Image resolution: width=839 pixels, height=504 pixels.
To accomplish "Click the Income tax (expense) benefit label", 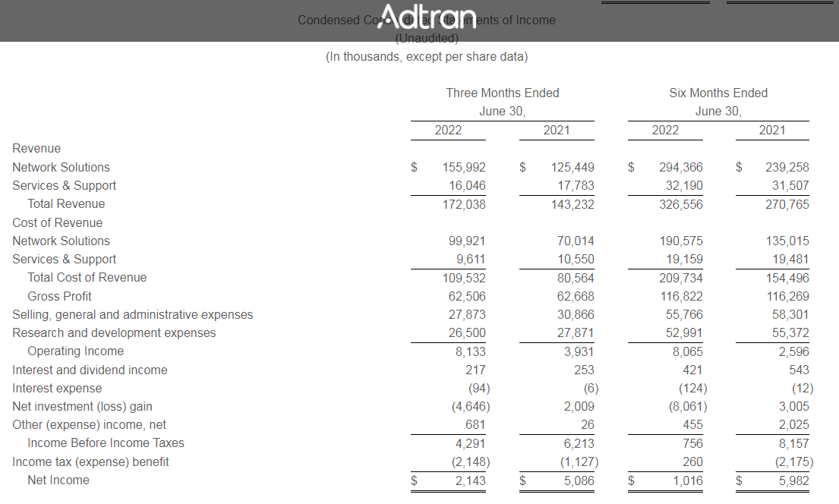I will click(x=90, y=462).
